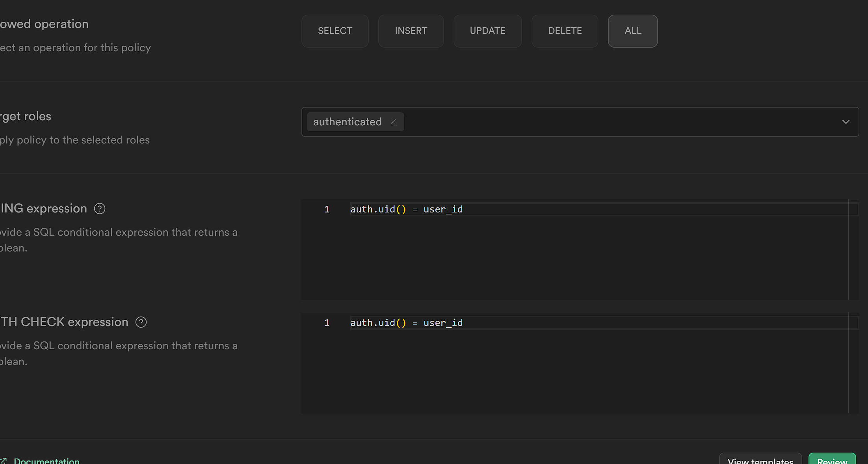Image resolution: width=868 pixels, height=464 pixels.
Task: Choose the ALL operation option
Action: (x=633, y=31)
